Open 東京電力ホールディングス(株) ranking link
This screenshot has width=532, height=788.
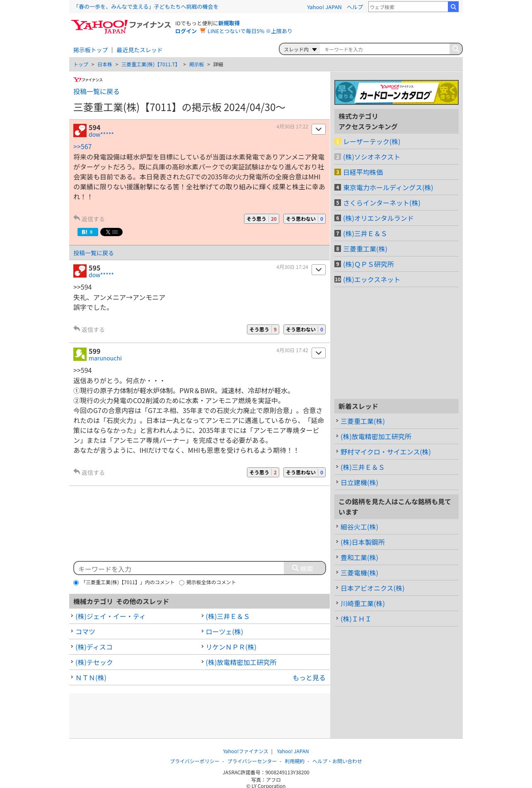tap(388, 188)
